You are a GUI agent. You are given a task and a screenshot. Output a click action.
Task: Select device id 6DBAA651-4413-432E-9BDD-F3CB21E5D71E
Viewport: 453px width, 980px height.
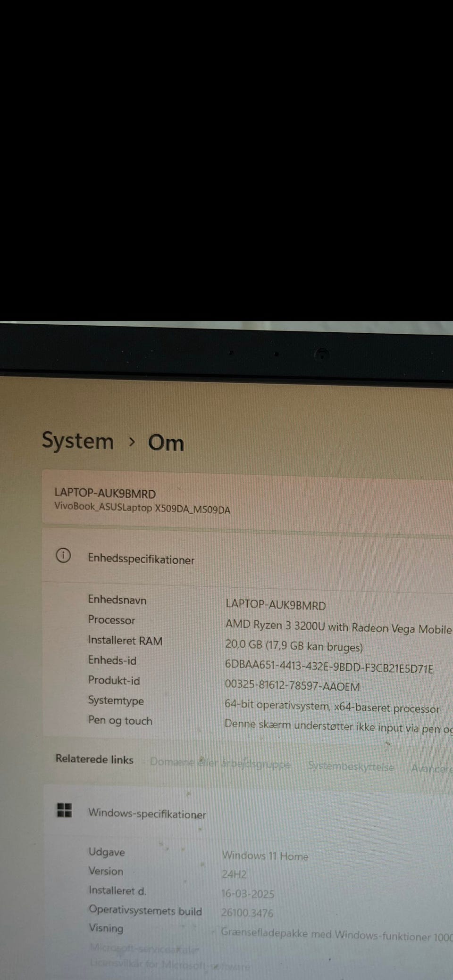point(329,666)
